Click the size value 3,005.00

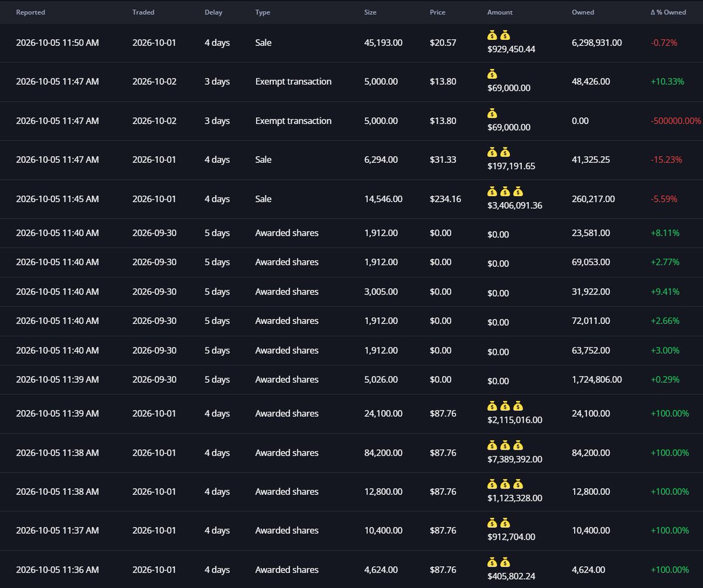[381, 292]
